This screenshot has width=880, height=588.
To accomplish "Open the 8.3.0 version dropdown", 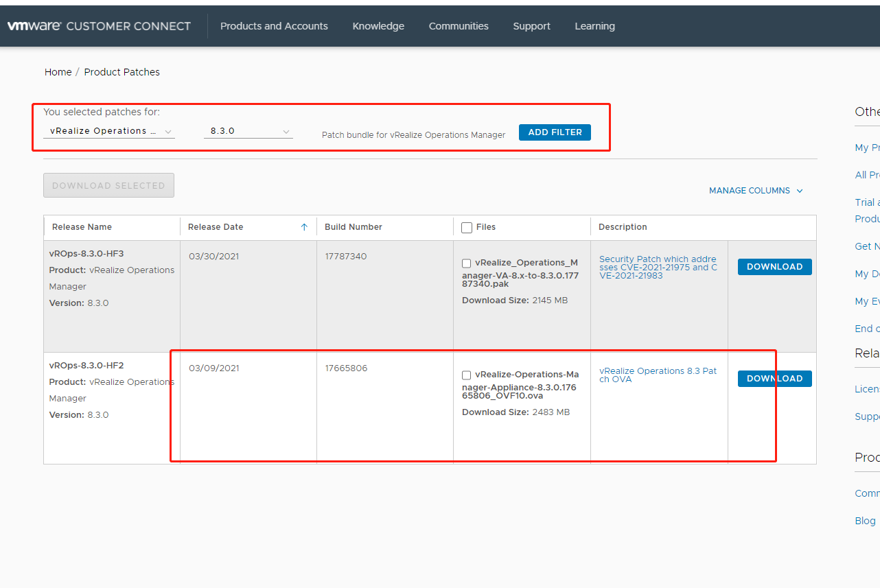I will point(248,131).
